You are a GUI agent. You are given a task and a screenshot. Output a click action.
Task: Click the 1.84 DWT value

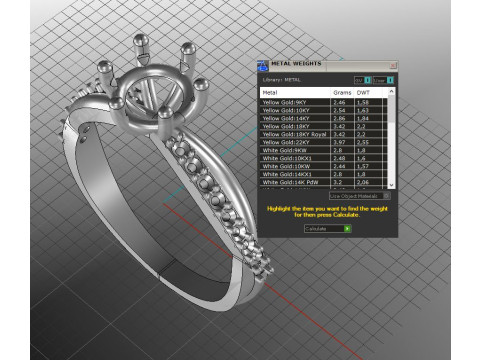[363, 118]
